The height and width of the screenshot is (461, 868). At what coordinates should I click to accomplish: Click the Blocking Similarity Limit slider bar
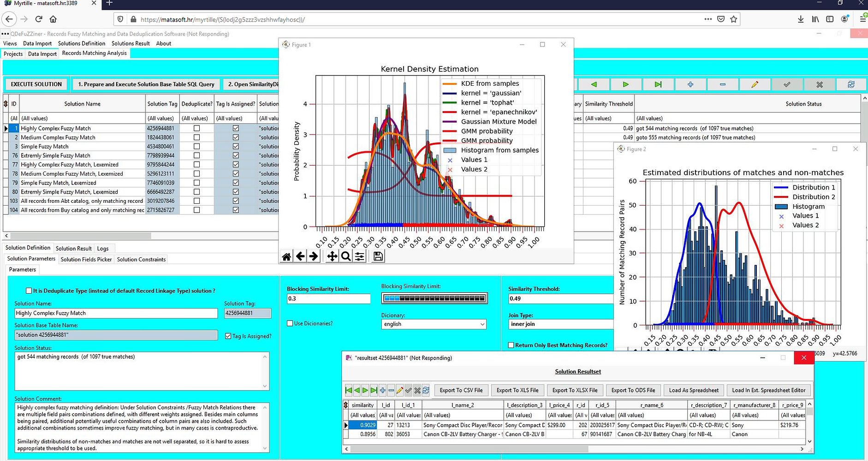434,298
